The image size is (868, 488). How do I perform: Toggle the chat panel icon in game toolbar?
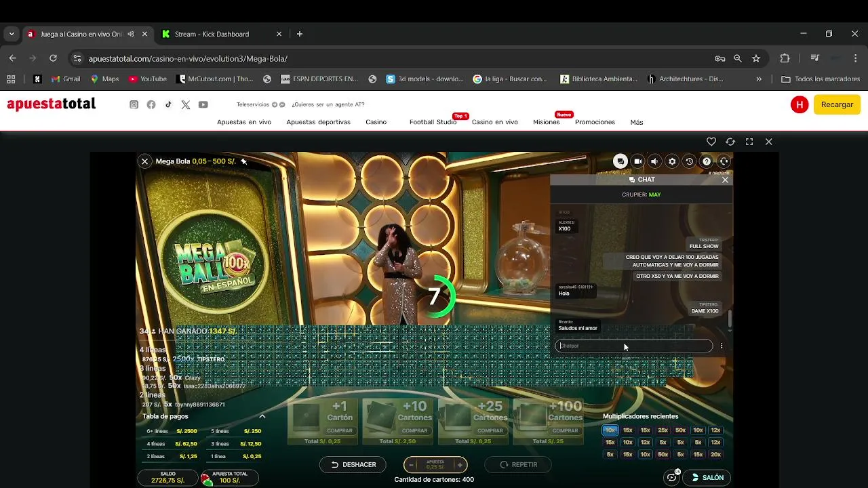tap(620, 161)
